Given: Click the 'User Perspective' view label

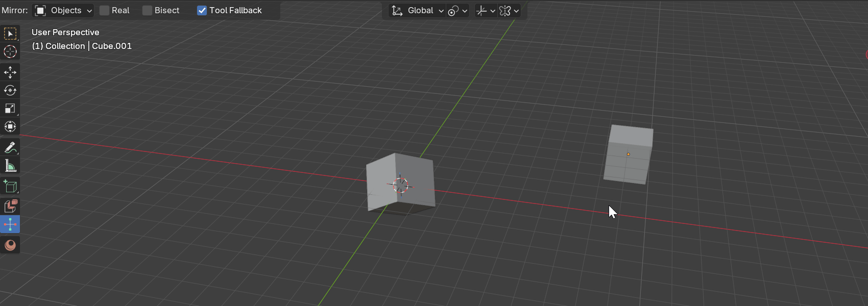Looking at the screenshot, I should 65,32.
